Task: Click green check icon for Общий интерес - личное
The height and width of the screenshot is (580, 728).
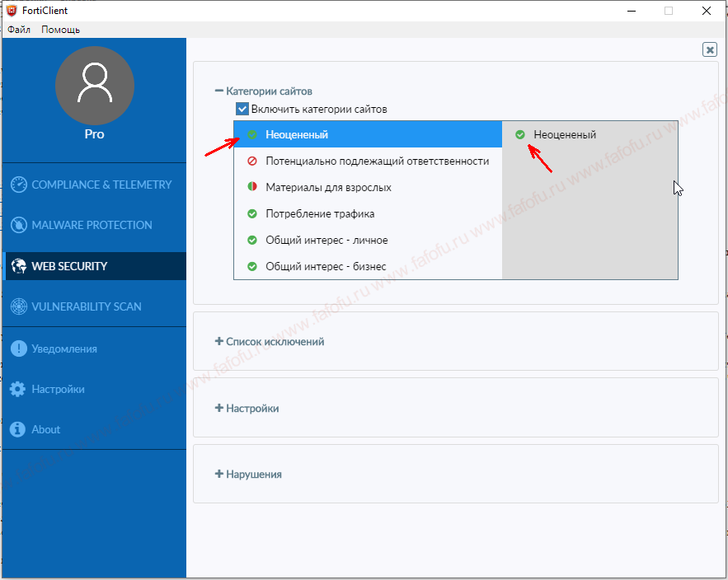Action: pos(252,240)
